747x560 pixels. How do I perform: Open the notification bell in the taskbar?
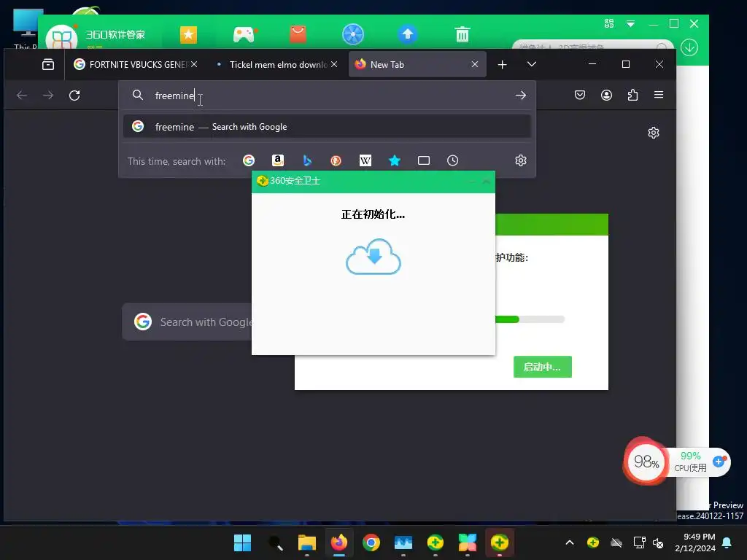727,542
